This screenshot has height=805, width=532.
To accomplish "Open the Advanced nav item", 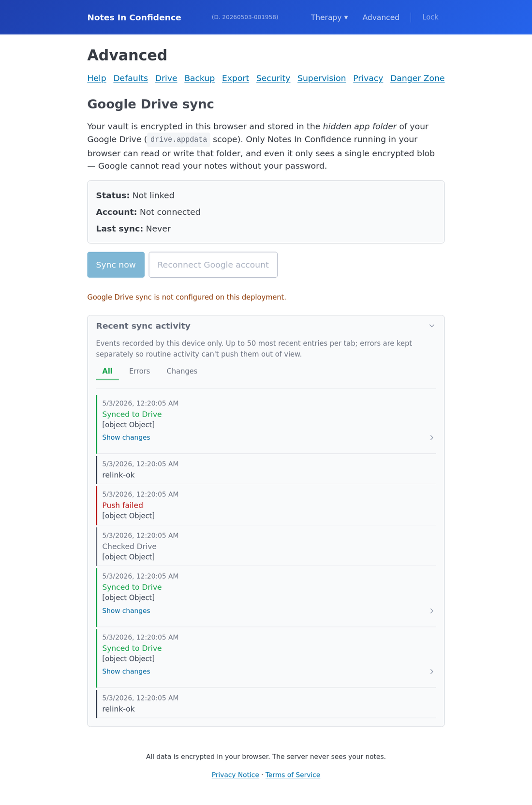I will (x=381, y=17).
